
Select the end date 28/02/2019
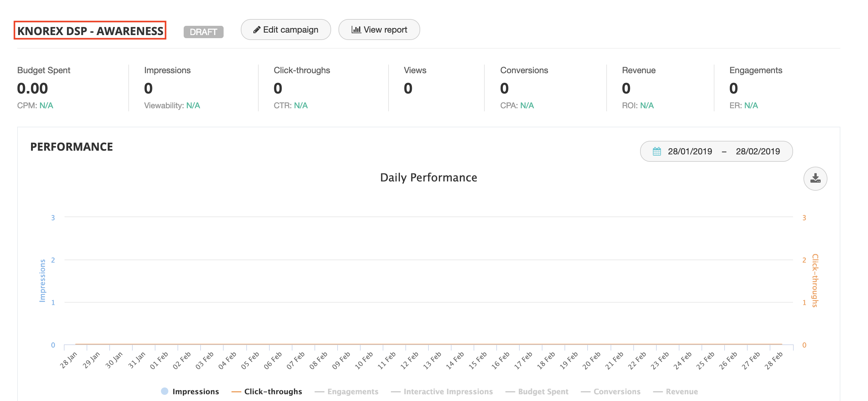click(x=757, y=151)
